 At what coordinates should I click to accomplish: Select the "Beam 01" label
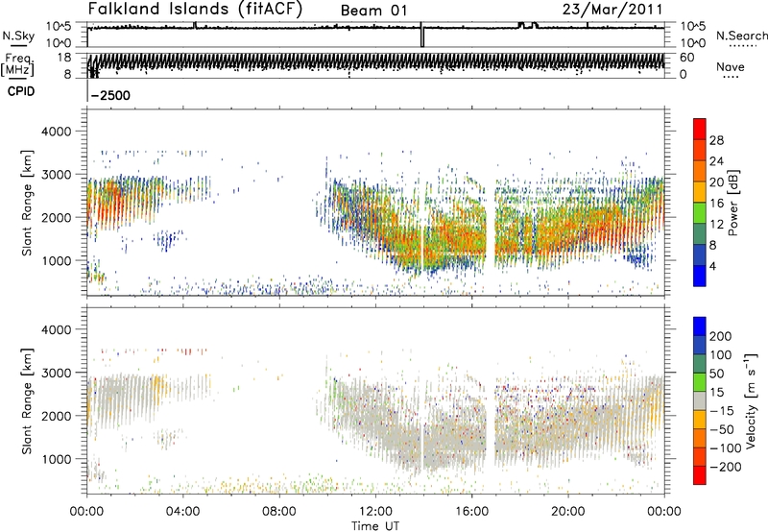pyautogui.click(x=373, y=11)
